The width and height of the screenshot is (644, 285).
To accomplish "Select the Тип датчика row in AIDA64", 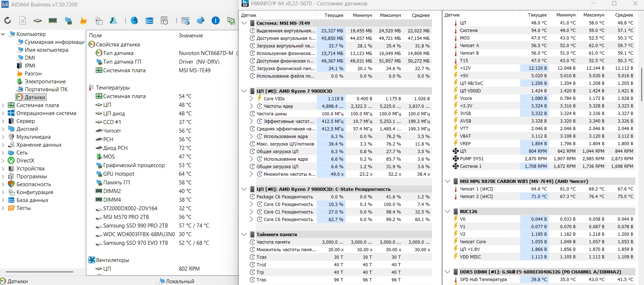I will click(x=163, y=53).
